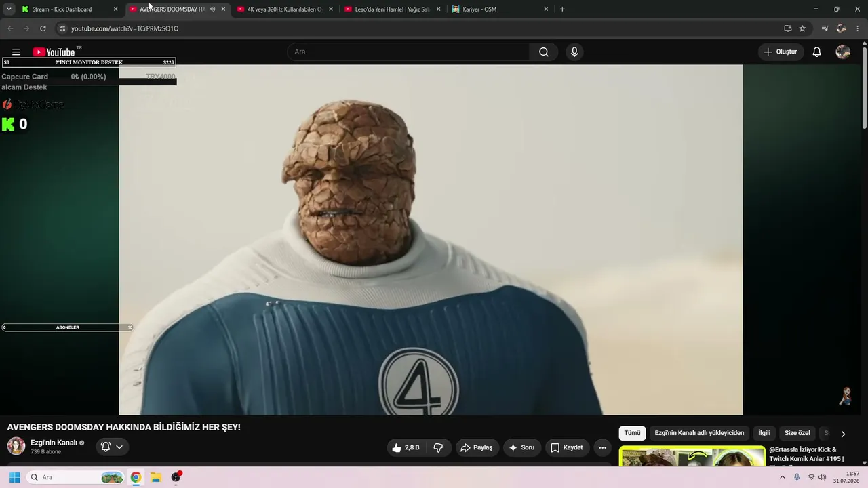Screen dimensions: 868x488
Task: Go to the YouTube home logo
Action: (x=54, y=52)
